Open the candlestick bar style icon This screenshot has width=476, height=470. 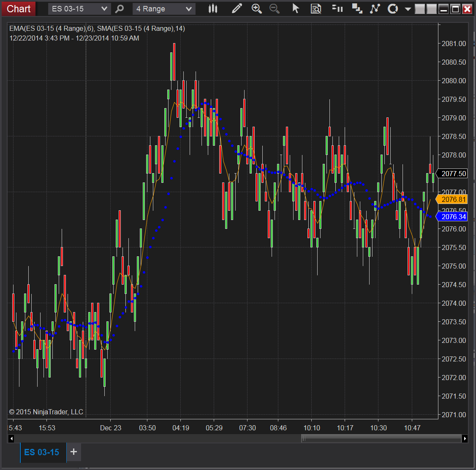pyautogui.click(x=213, y=9)
